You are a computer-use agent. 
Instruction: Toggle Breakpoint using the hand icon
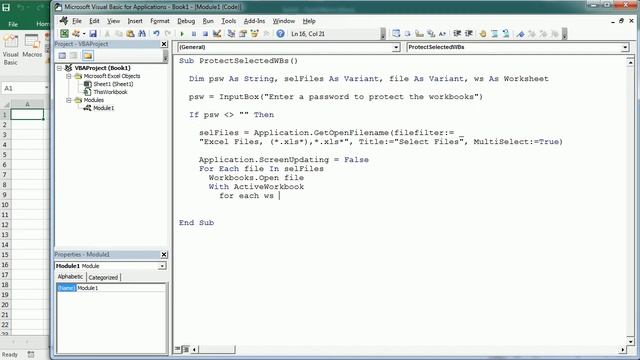click(x=483, y=34)
